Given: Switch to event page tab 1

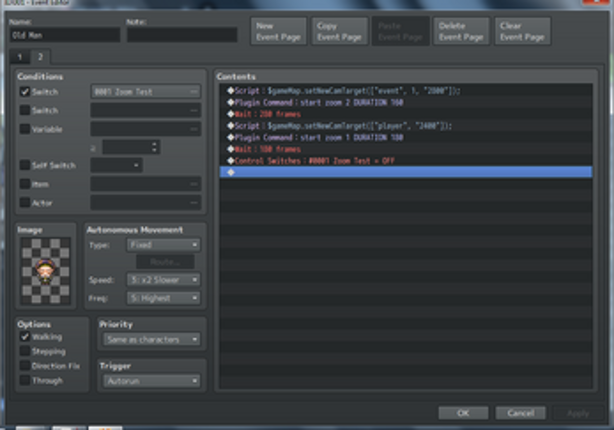Looking at the screenshot, I should coord(20,57).
